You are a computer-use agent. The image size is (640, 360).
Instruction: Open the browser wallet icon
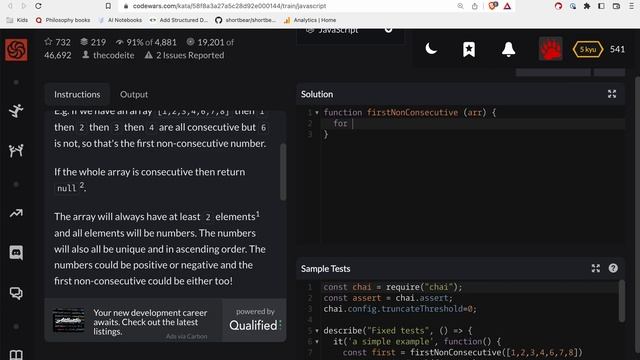click(x=616, y=6)
